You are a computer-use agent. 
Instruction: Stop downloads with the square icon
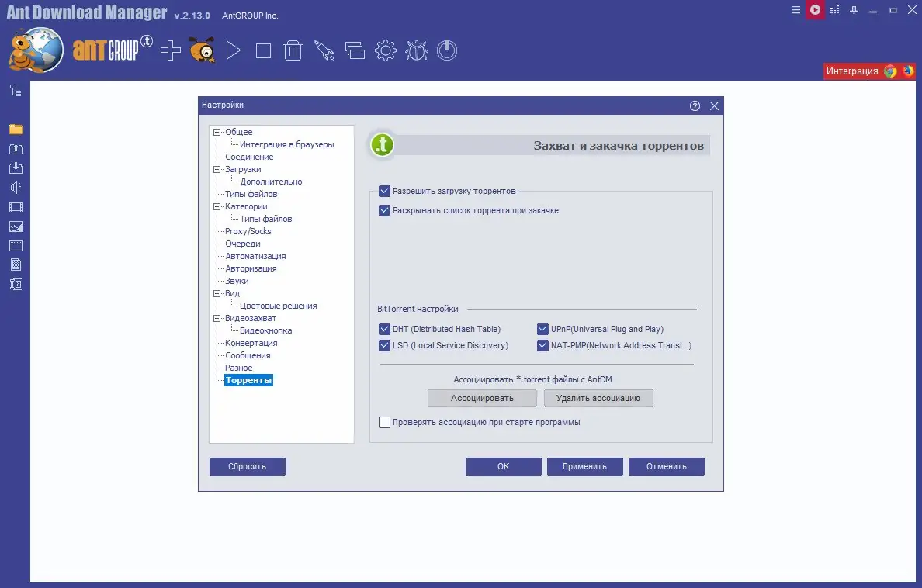coord(263,51)
